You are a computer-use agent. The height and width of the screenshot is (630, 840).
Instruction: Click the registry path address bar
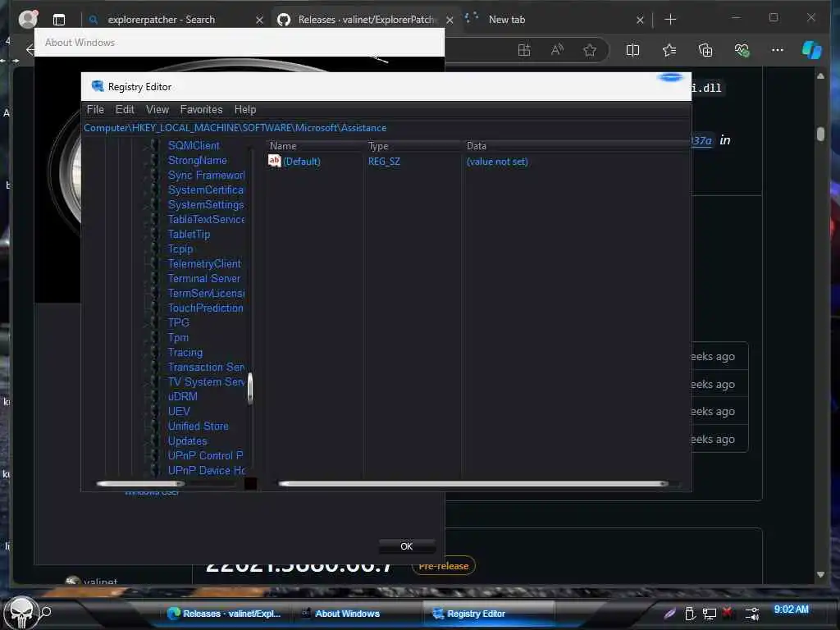click(386, 128)
